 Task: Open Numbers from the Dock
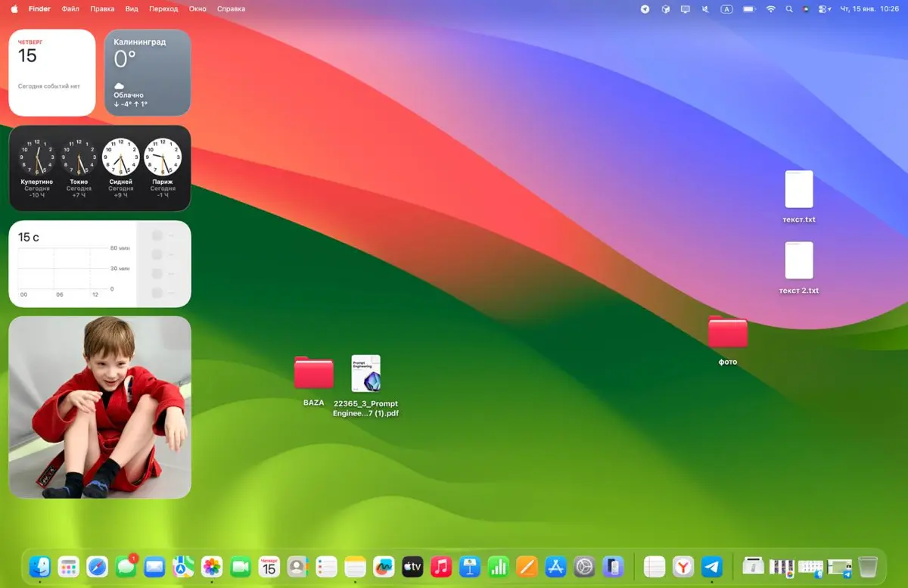pos(498,566)
